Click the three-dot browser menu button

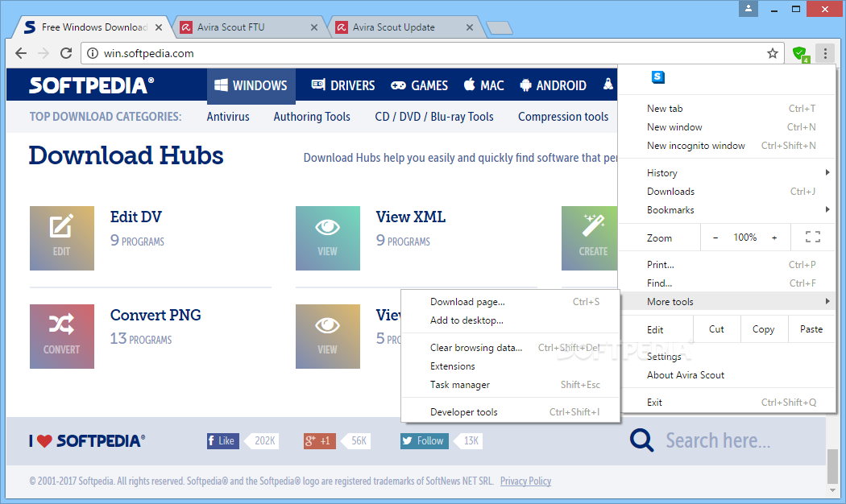tap(825, 53)
